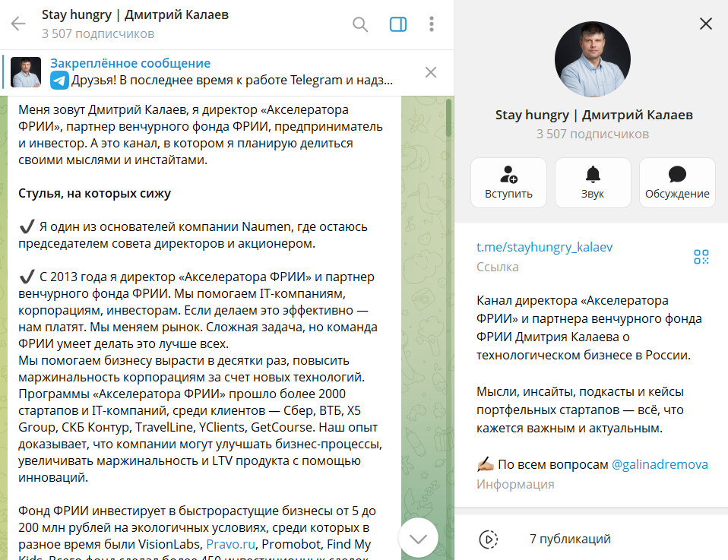728x560 pixels.
Task: Click heading 'Стулья, на которых сижу'
Action: (x=95, y=193)
